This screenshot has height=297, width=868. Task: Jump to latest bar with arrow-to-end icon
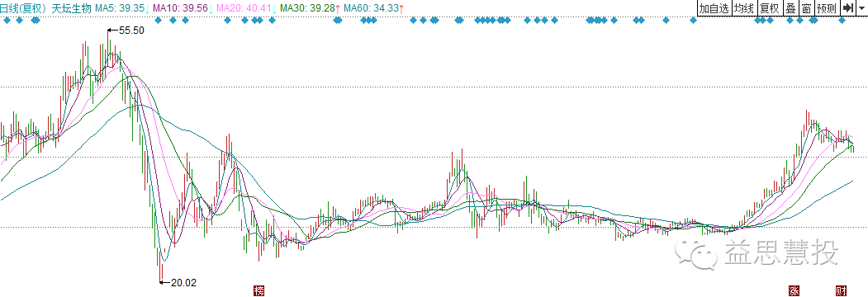(847, 8)
